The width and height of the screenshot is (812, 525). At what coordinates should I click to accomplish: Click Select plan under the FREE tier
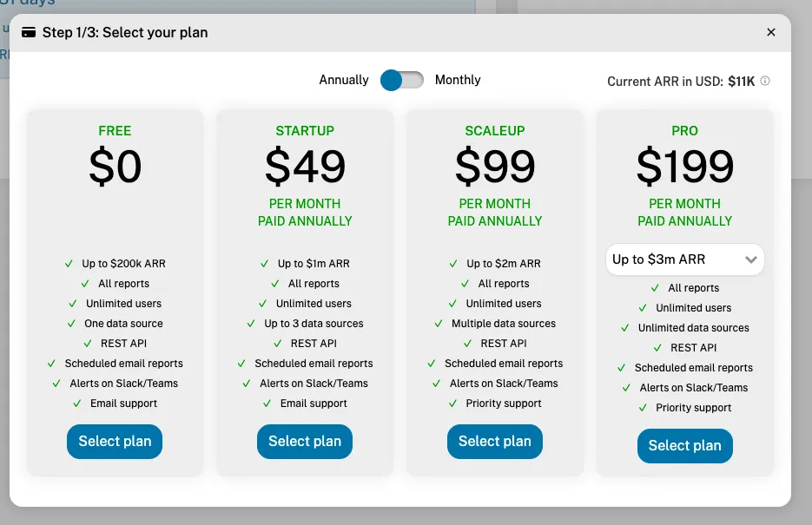pyautogui.click(x=114, y=441)
